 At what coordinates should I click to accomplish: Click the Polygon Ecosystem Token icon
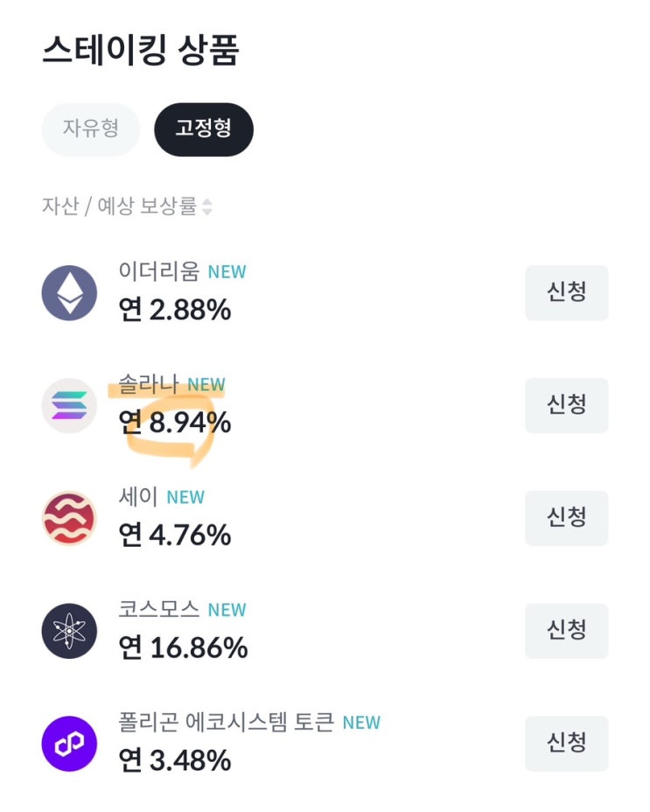pyautogui.click(x=69, y=744)
